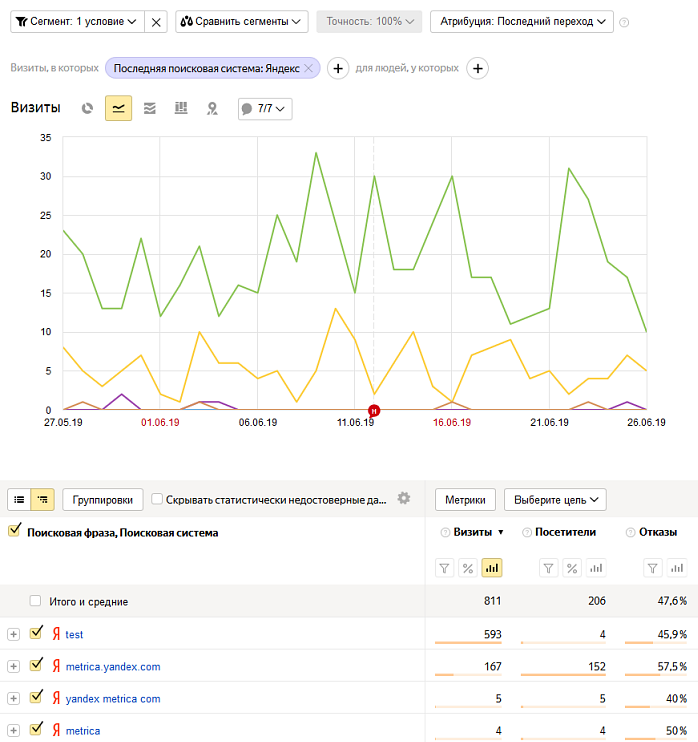The height and width of the screenshot is (742, 698).
Task: Click the Yandex icon in the test row
Action: (56, 634)
